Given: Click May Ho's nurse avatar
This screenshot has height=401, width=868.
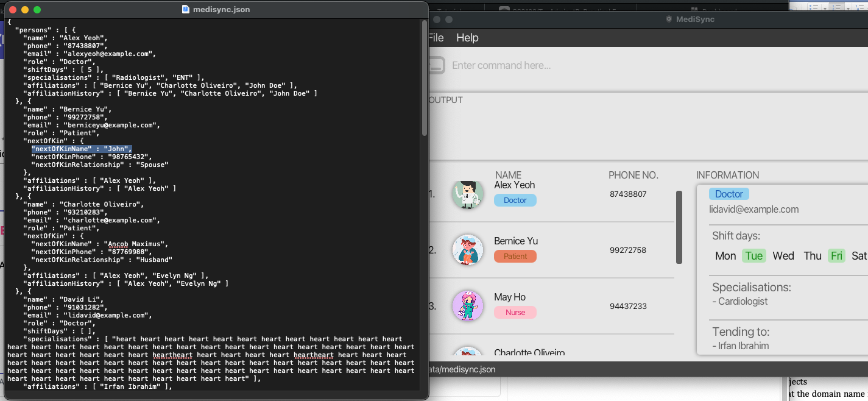Looking at the screenshot, I should click(468, 306).
